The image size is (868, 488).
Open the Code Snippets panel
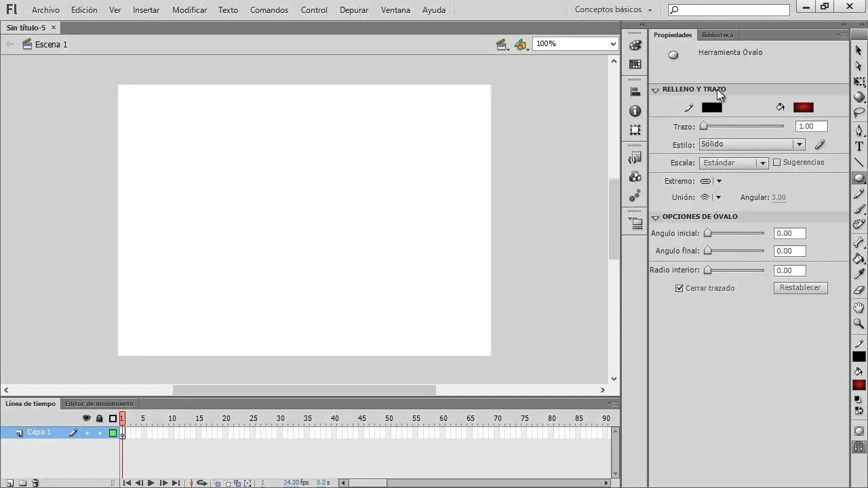click(x=635, y=157)
